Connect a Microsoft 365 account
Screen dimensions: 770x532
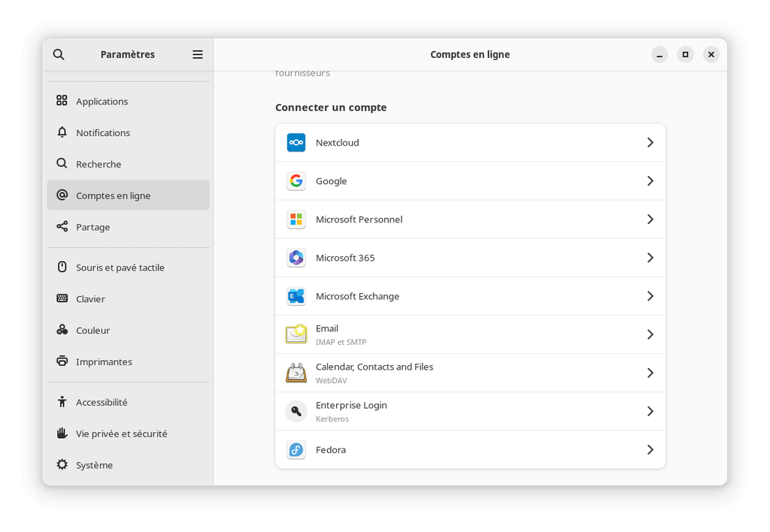click(471, 258)
